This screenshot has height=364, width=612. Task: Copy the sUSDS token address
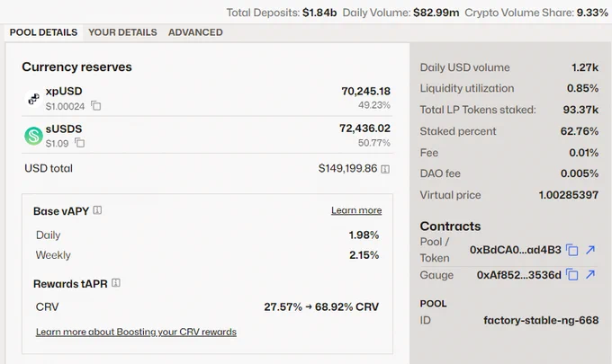point(79,143)
